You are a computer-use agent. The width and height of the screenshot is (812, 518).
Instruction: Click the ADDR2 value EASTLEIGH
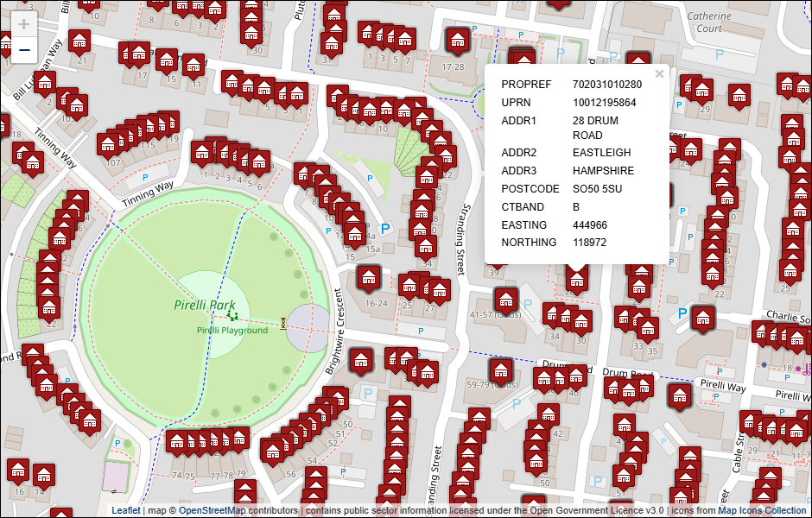click(x=602, y=153)
